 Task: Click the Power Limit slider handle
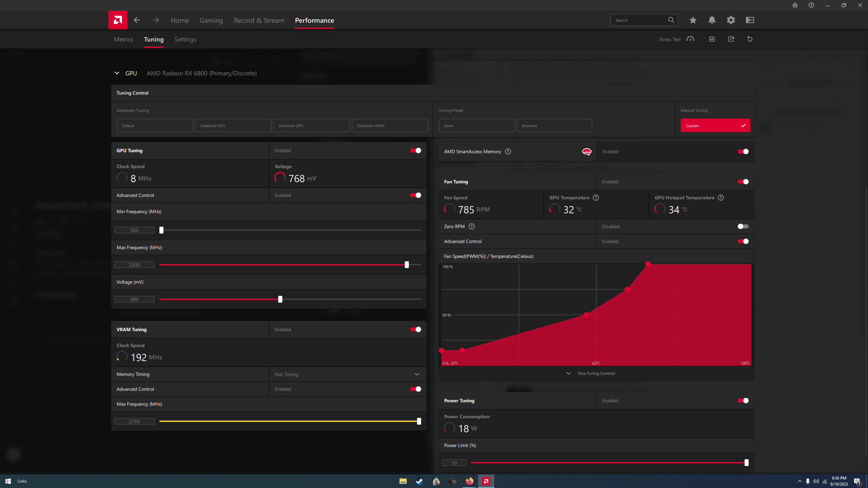(x=746, y=463)
